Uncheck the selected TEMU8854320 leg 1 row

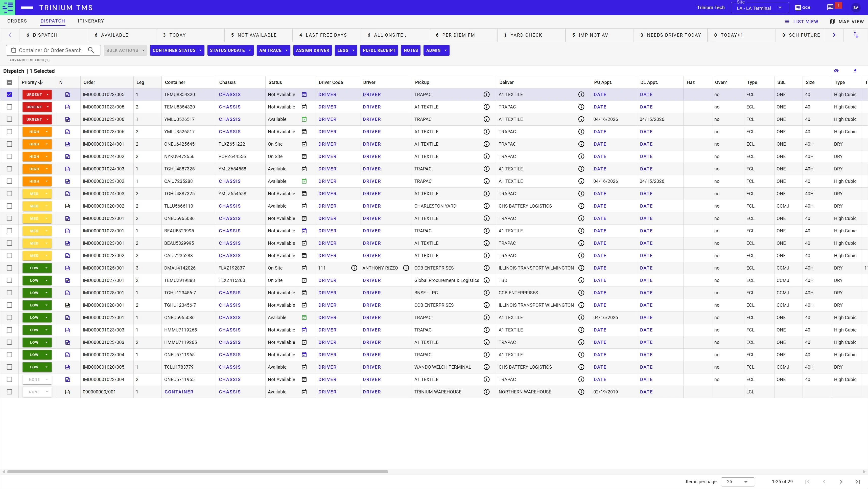(9, 95)
